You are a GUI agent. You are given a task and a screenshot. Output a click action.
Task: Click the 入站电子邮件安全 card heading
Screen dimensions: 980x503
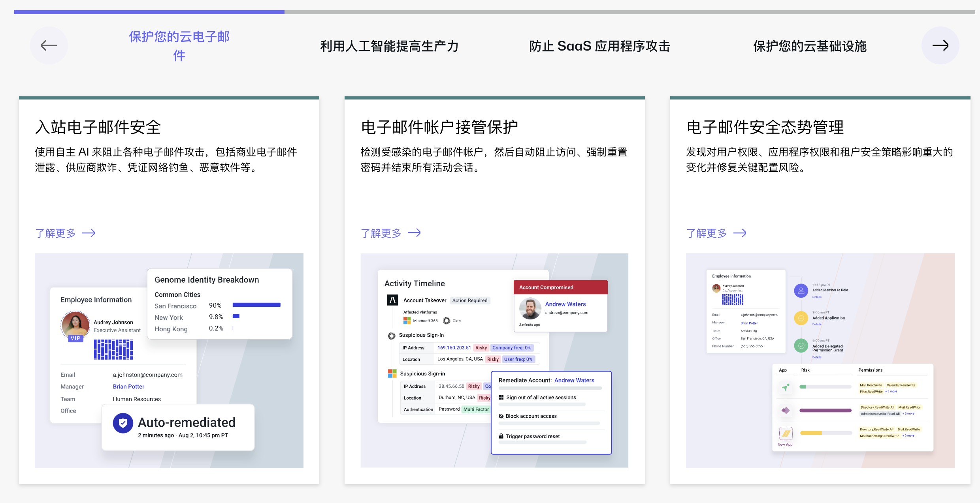(98, 127)
